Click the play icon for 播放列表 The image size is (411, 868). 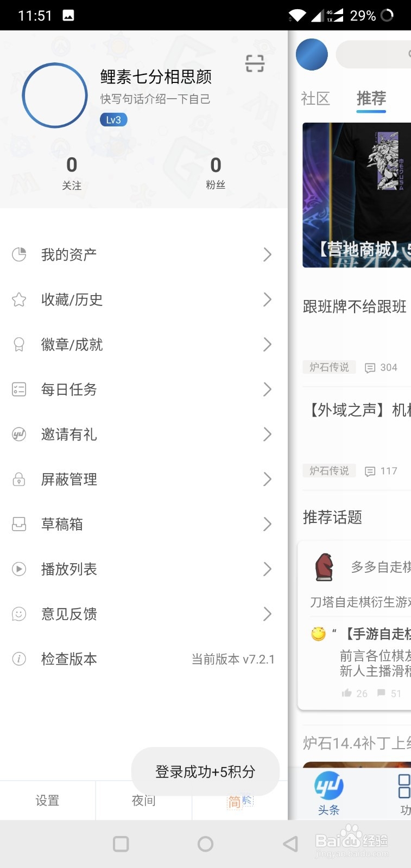point(19,569)
